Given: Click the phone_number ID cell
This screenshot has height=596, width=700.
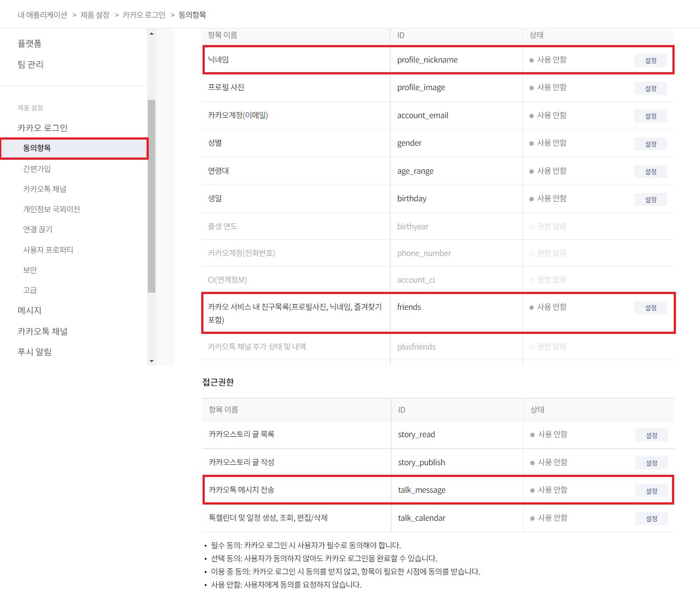Looking at the screenshot, I should pos(424,253).
